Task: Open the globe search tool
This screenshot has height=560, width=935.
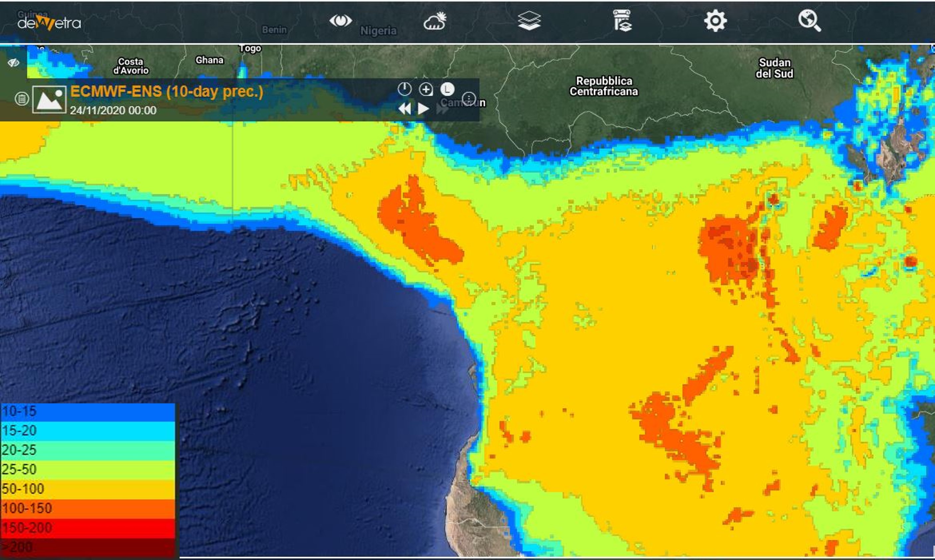Action: [809, 21]
